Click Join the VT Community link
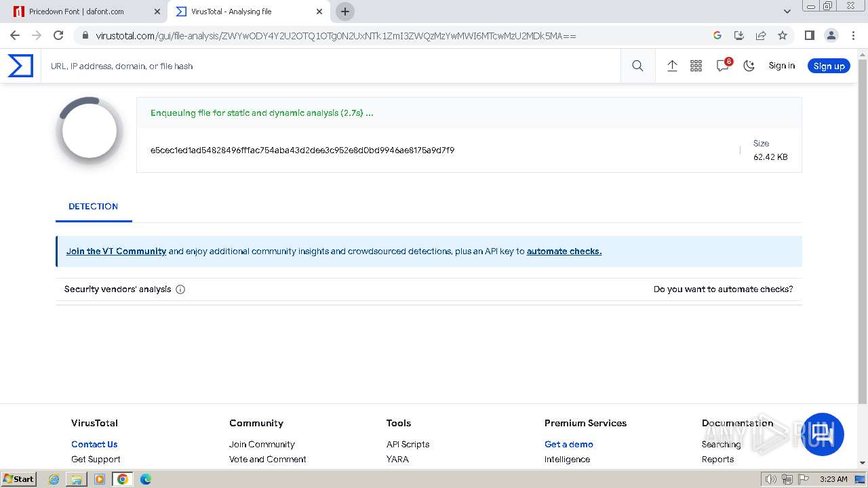 click(x=116, y=251)
